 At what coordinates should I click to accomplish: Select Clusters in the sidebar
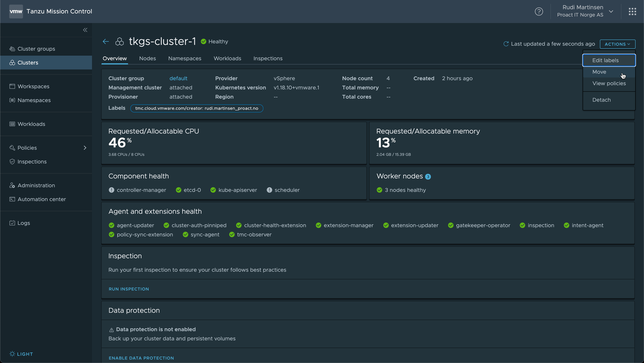pyautogui.click(x=46, y=63)
